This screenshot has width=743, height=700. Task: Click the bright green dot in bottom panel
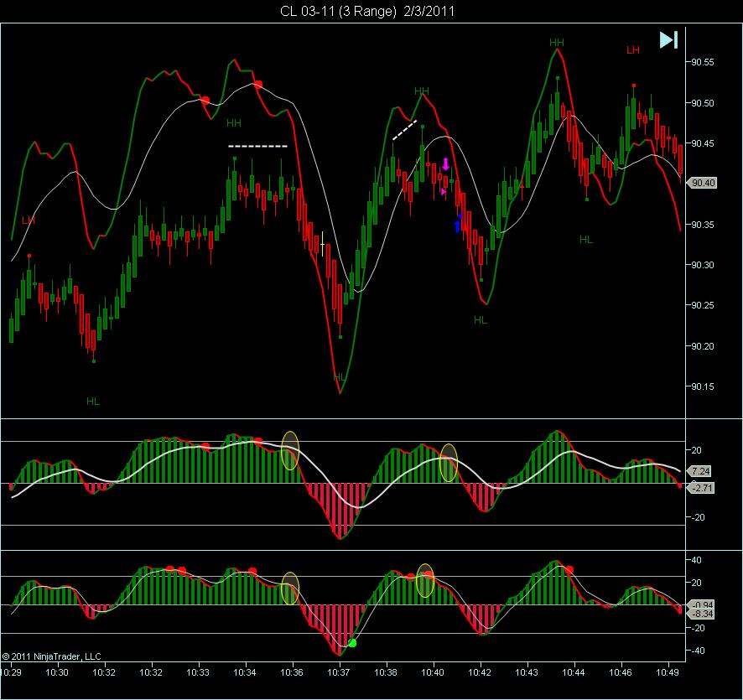(352, 643)
